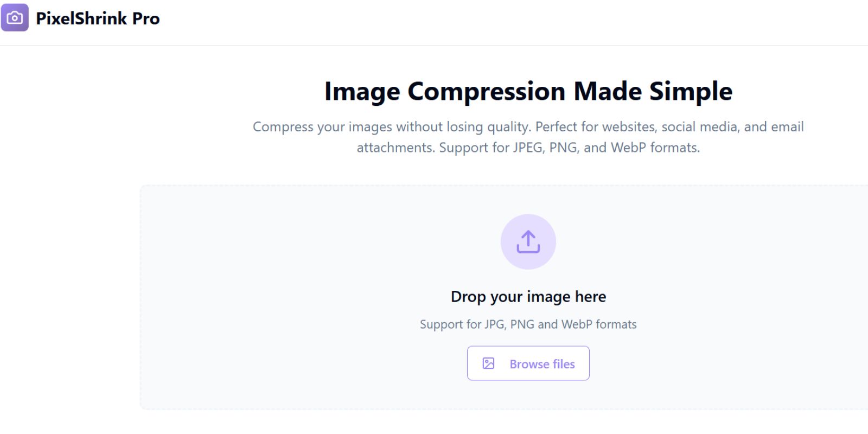Image resolution: width=868 pixels, height=434 pixels.
Task: Click the 'Browse files' label text
Action: [542, 364]
